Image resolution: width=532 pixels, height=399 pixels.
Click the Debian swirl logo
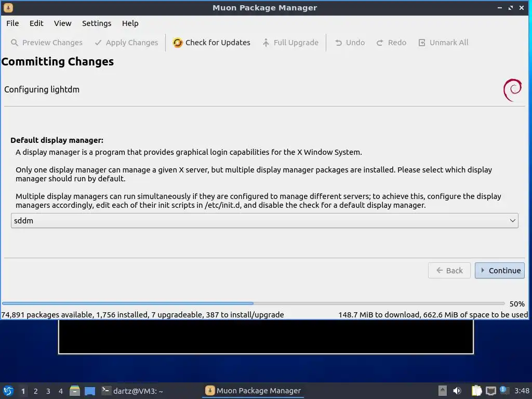pos(512,90)
